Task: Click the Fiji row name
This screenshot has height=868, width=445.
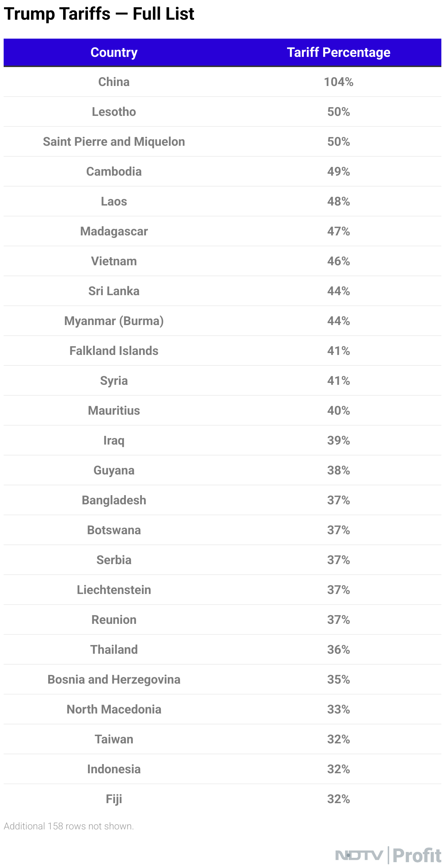Action: pos(114,799)
